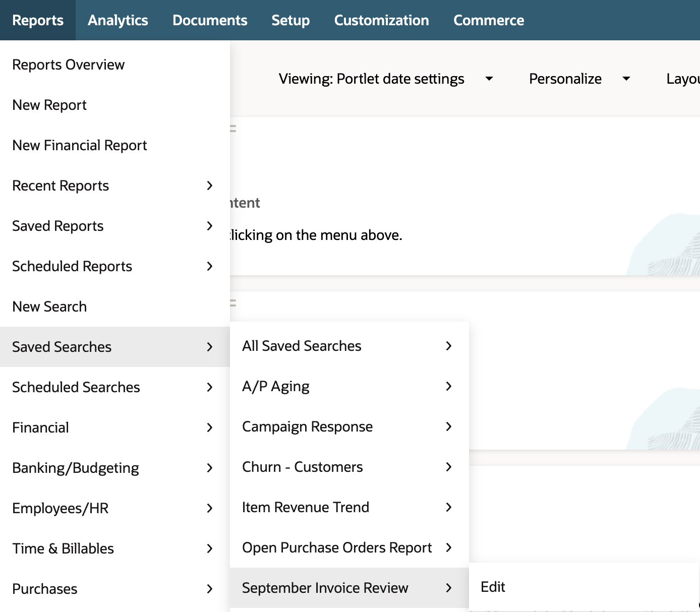The width and height of the screenshot is (700, 612).
Task: Open the Item Revenue Trend chevron
Action: coord(449,507)
